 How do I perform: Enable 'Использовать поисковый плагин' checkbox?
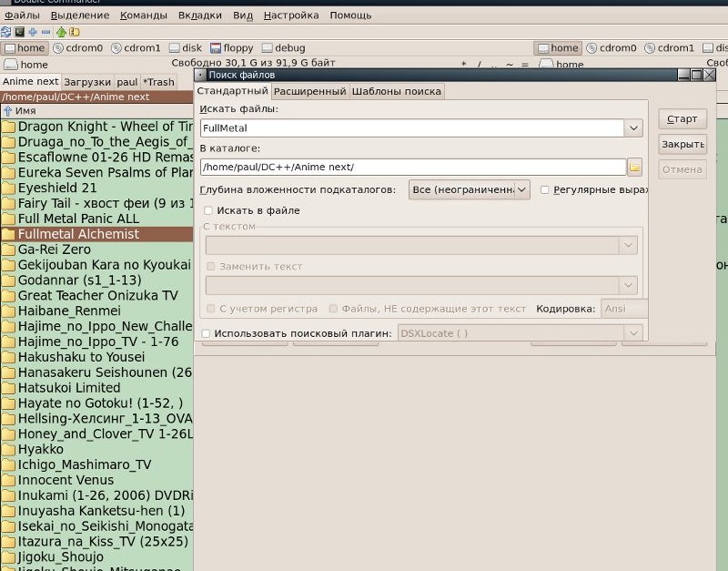(x=206, y=333)
